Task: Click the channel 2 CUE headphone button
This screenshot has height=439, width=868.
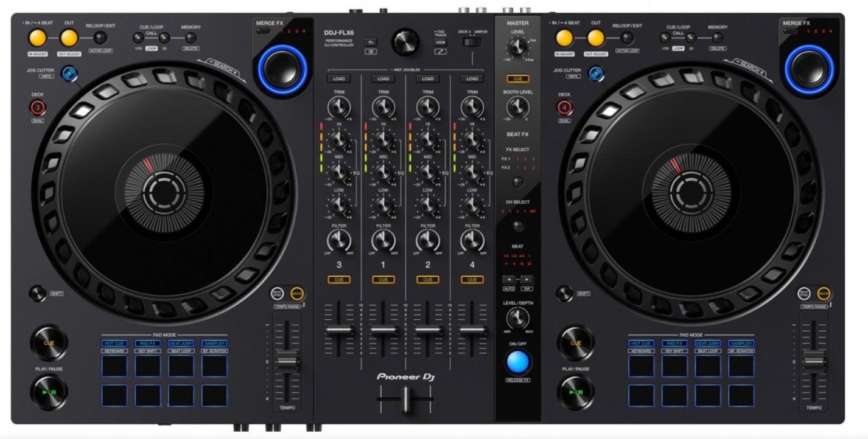Action: (427, 279)
